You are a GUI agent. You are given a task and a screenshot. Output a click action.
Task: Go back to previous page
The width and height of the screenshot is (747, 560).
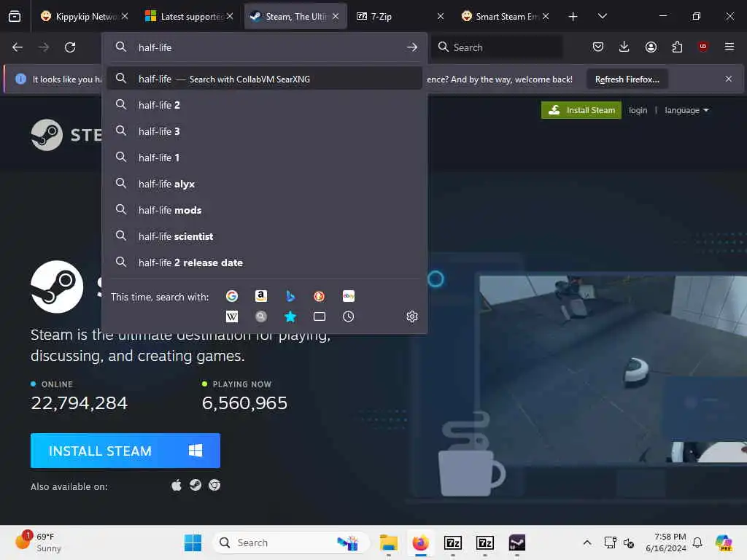coord(18,47)
